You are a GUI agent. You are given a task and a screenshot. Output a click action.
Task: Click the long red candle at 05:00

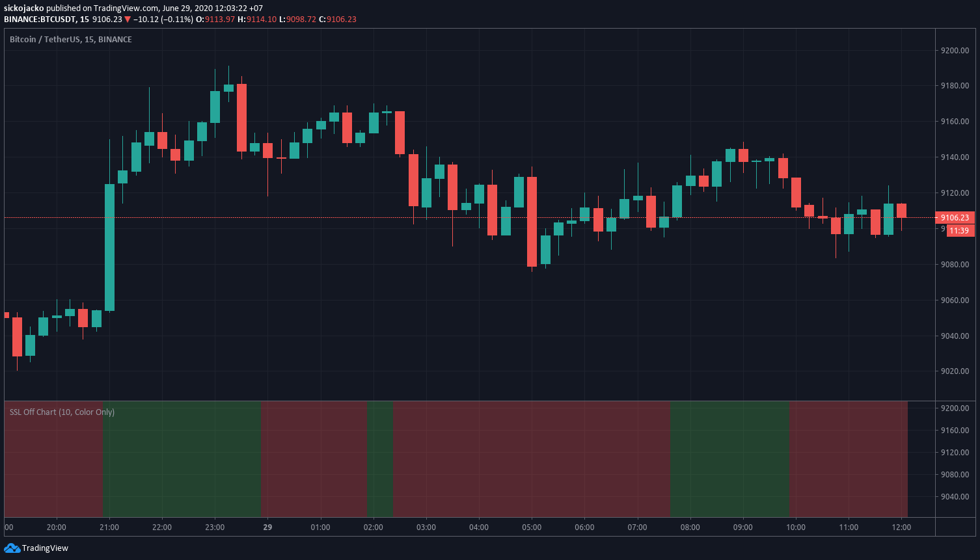click(532, 222)
